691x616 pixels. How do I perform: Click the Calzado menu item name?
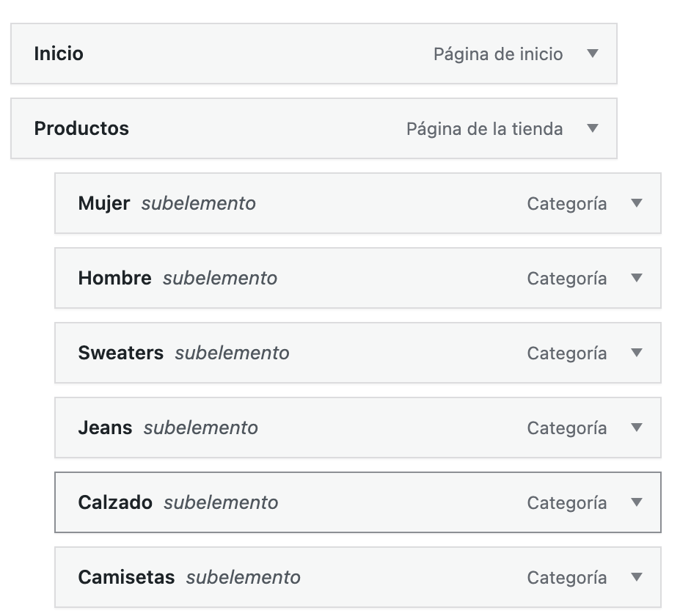(x=115, y=502)
